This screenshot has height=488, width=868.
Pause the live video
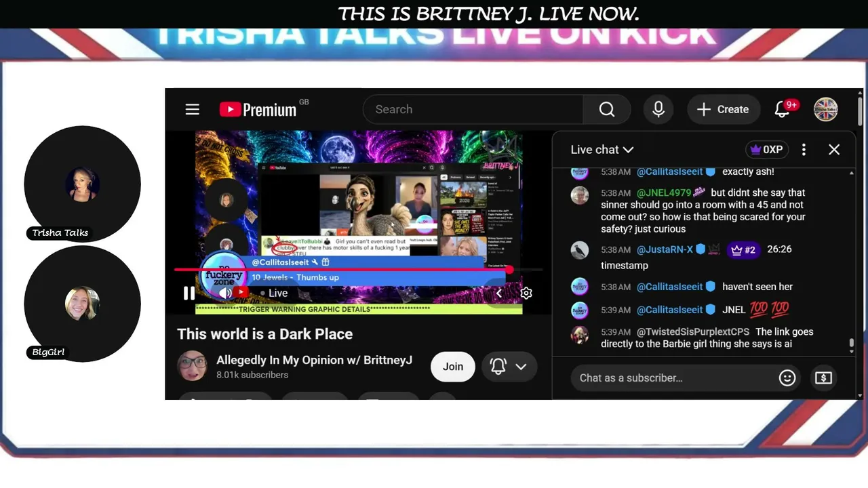coord(189,293)
